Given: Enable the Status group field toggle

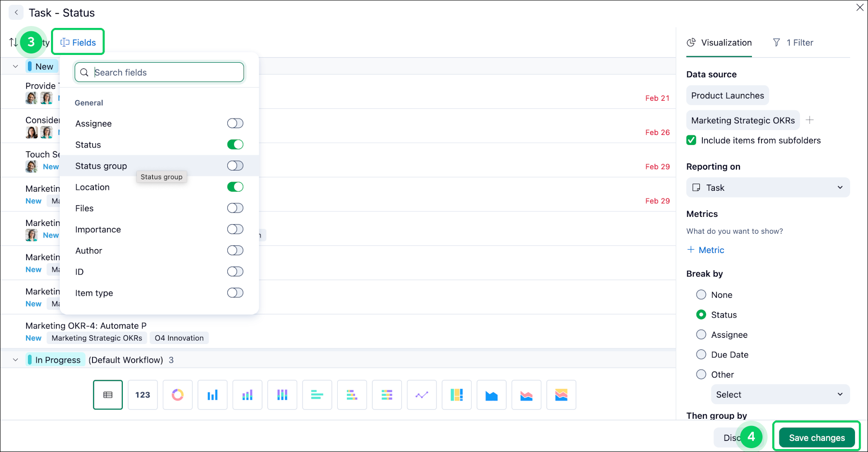Looking at the screenshot, I should click(235, 165).
